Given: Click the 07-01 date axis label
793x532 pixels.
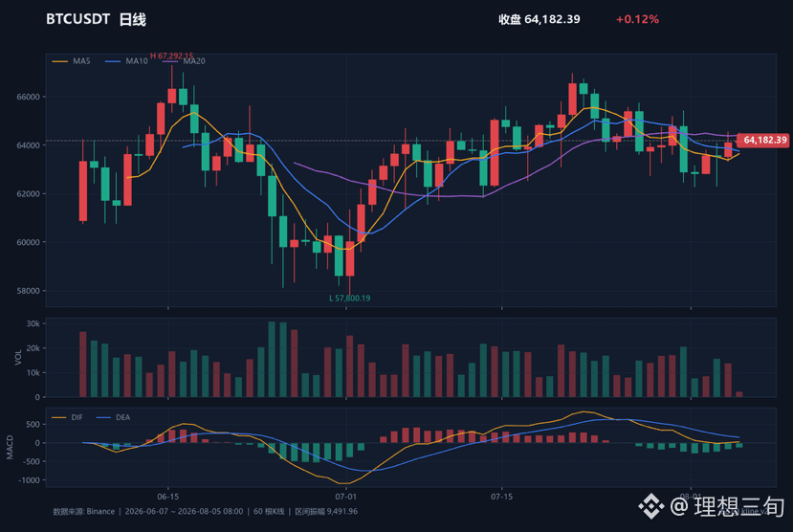Looking at the screenshot, I should pyautogui.click(x=346, y=497).
